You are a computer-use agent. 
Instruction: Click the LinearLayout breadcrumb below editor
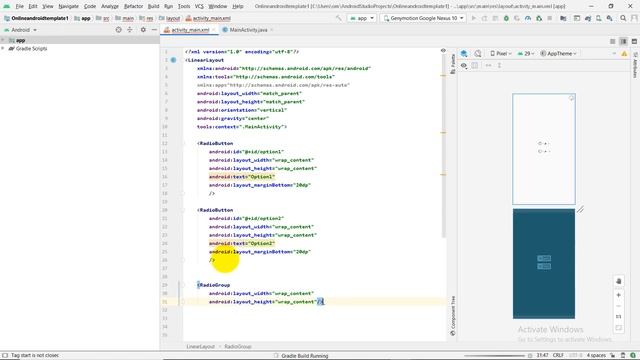[x=200, y=347]
